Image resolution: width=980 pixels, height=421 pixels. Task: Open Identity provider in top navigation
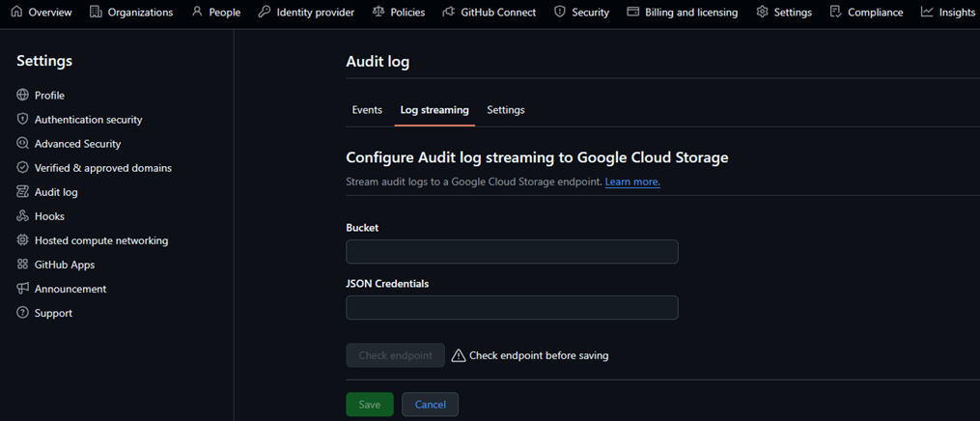[x=306, y=12]
